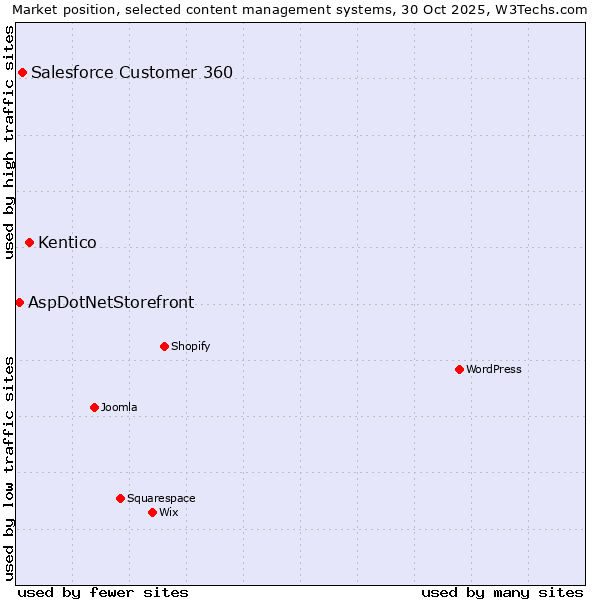Click the 'used by many sites' axis label

pos(502,592)
